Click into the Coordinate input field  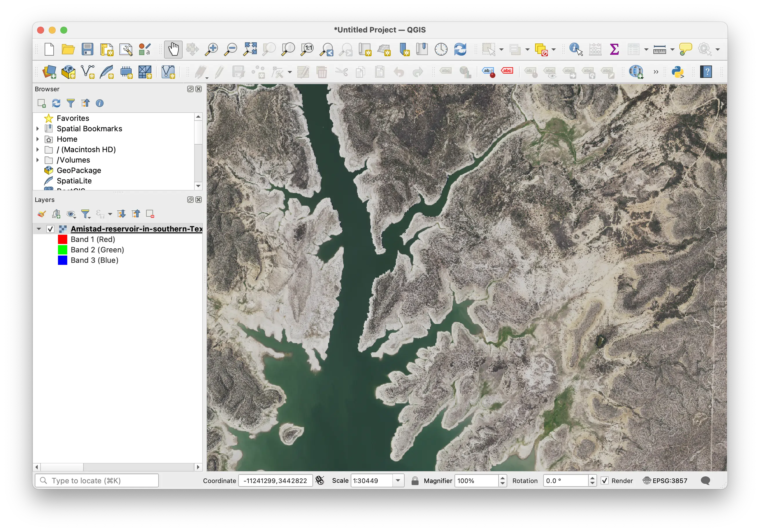[x=275, y=481]
